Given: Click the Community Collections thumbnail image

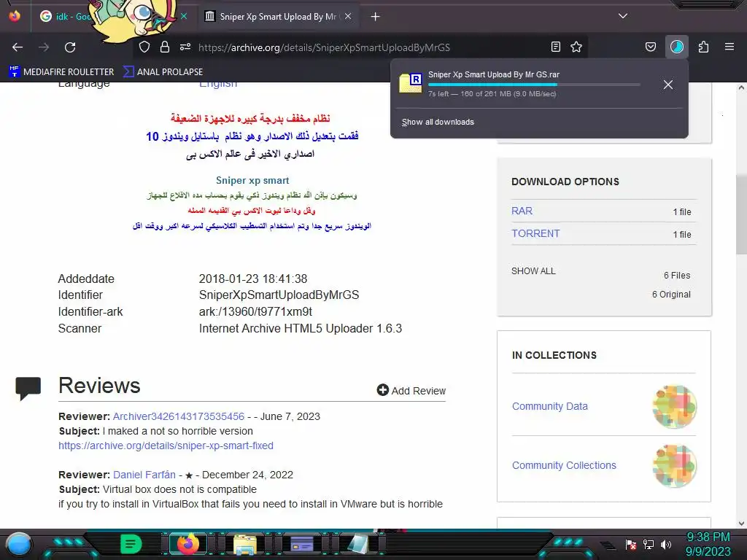Looking at the screenshot, I should (675, 465).
